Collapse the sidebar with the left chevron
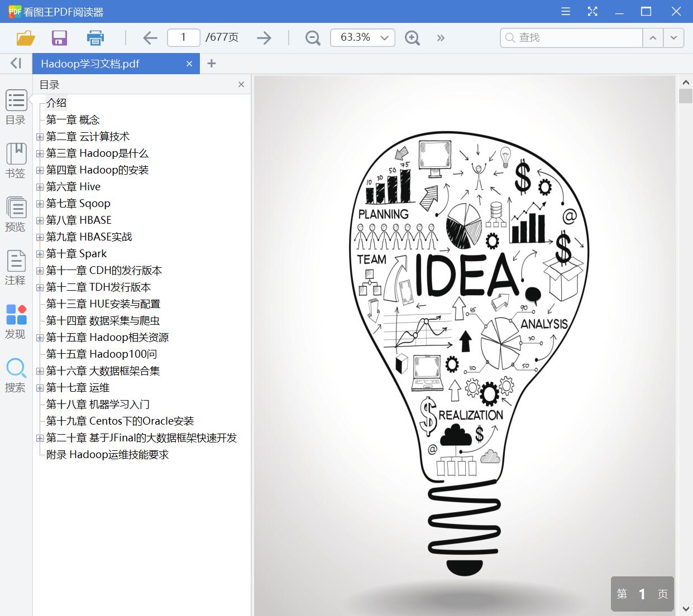Viewport: 693px width, 616px height. click(16, 63)
